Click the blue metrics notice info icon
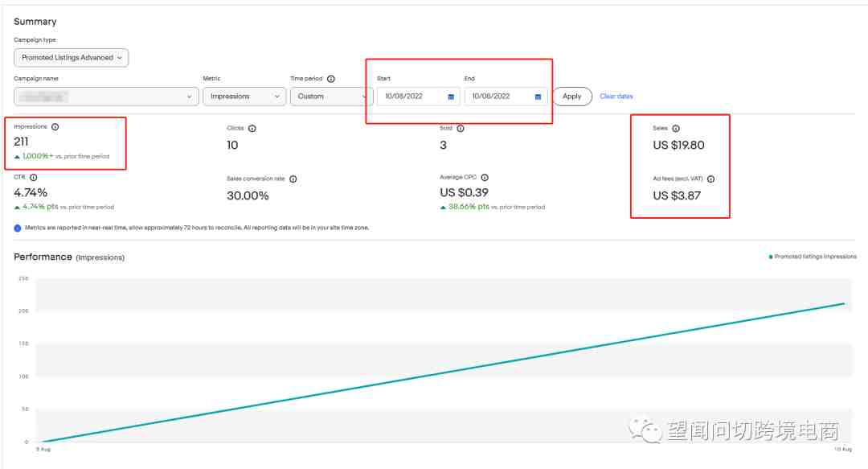Screen dimensions: 868x469 (17, 228)
